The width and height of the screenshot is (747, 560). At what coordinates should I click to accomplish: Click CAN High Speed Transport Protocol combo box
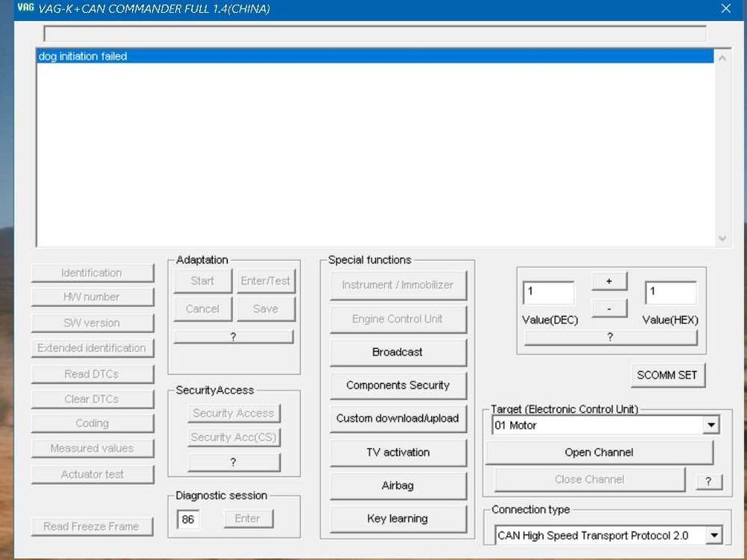(609, 536)
